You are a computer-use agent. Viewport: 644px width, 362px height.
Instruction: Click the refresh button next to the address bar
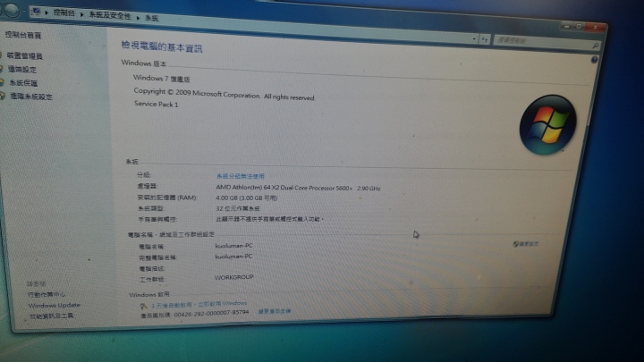(485, 39)
